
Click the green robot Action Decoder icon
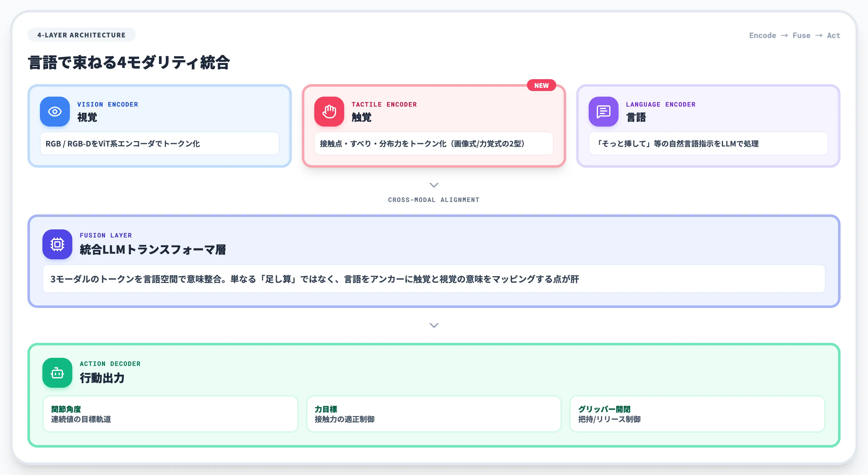tap(57, 372)
